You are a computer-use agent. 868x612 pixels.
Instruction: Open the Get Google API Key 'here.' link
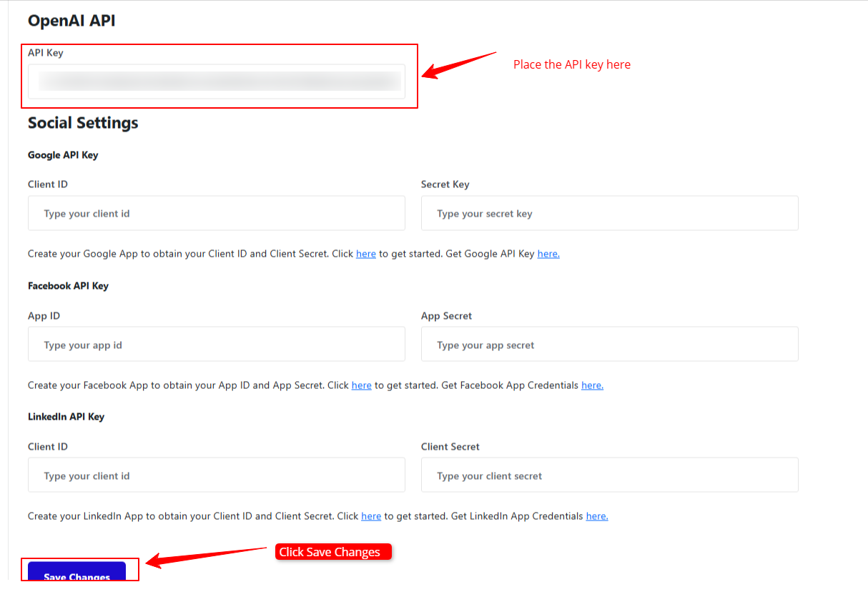tap(548, 254)
